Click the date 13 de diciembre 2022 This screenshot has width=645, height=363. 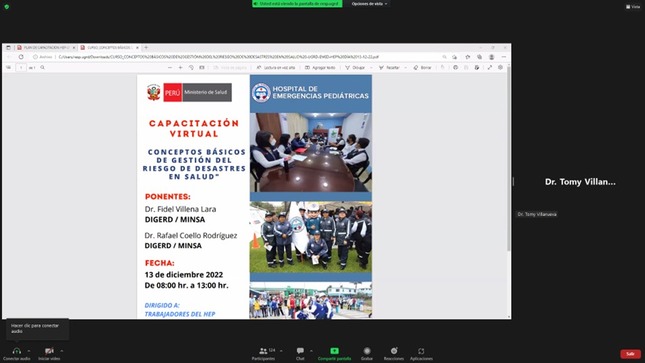point(184,275)
